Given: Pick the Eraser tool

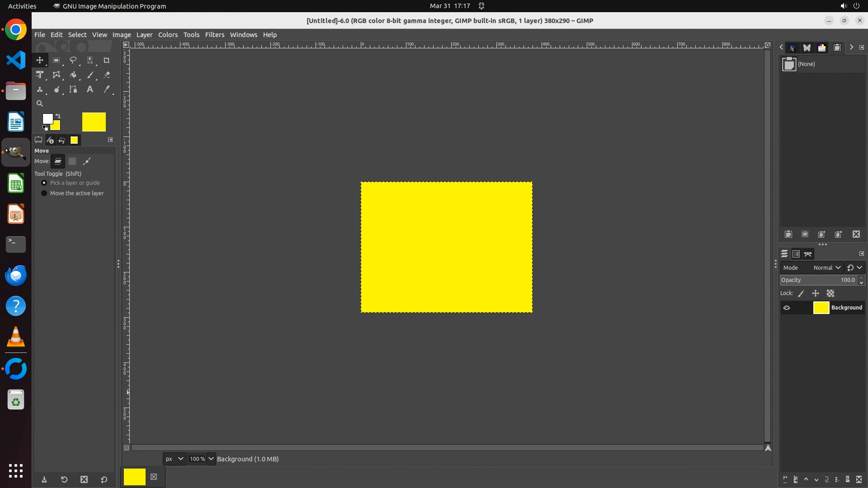Looking at the screenshot, I should (107, 75).
